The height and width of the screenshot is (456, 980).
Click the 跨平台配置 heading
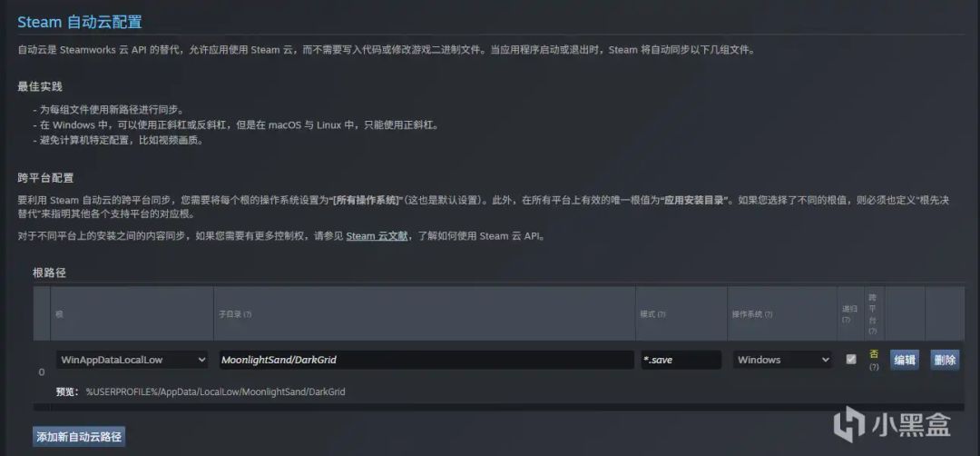coord(45,178)
